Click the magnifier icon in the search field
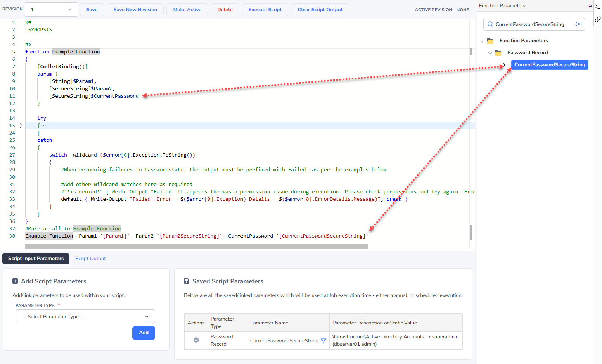 pyautogui.click(x=490, y=24)
